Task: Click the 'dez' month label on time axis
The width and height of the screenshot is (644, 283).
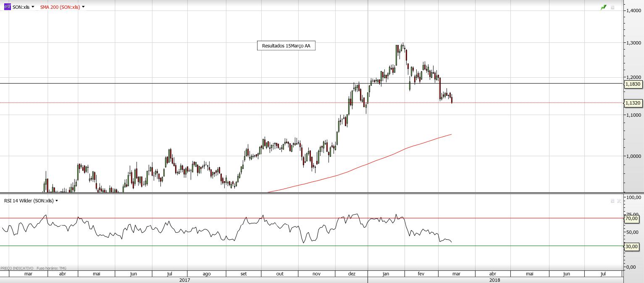Action: click(352, 274)
